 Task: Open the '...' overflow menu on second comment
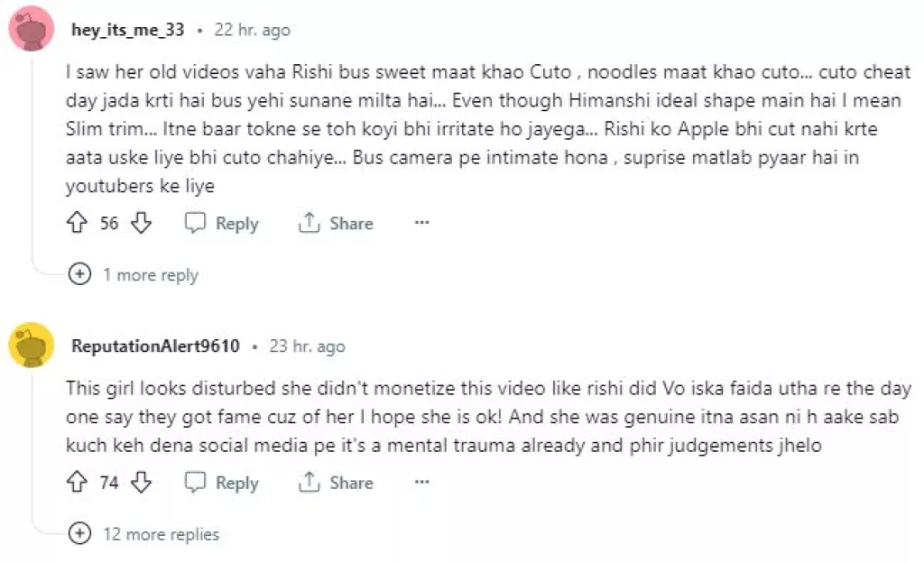pyautogui.click(x=421, y=483)
